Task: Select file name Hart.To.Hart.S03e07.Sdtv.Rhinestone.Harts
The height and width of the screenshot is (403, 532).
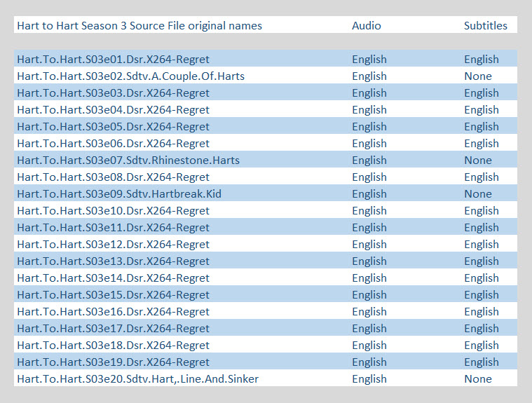Action: click(128, 160)
